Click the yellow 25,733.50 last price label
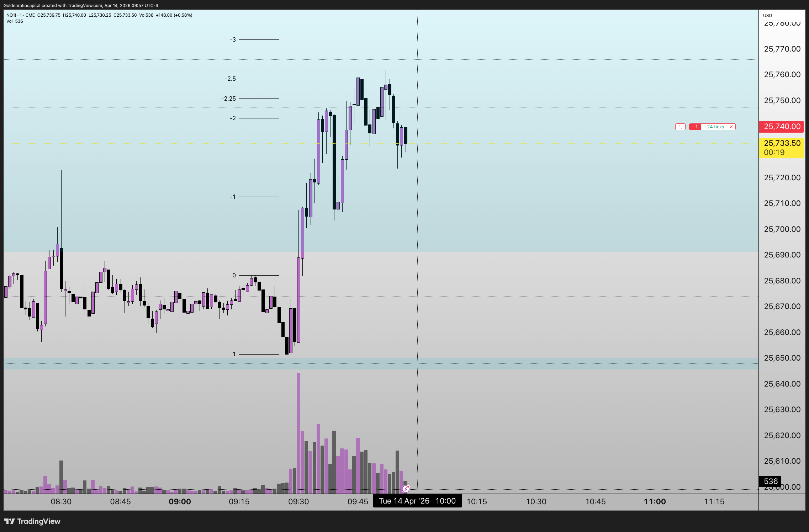The height and width of the screenshot is (532, 809). pyautogui.click(x=782, y=143)
